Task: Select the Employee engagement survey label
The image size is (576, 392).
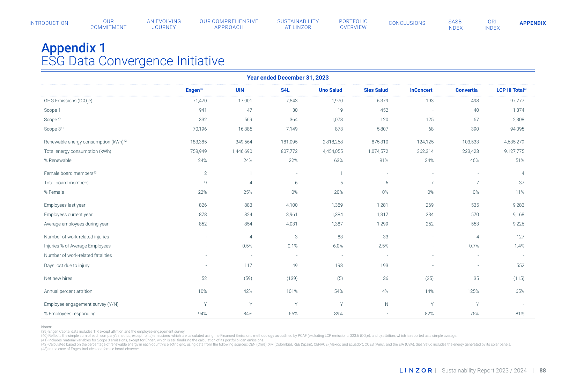Action: pyautogui.click(x=81, y=304)
